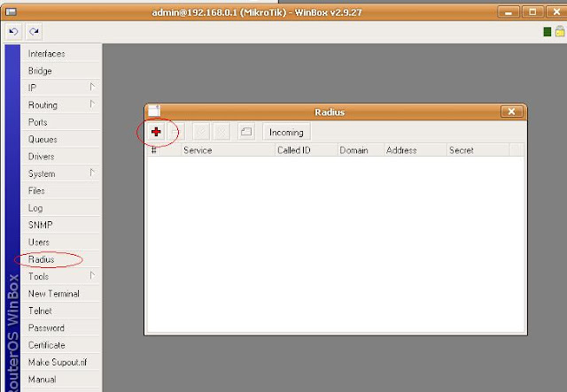Sort by Called ID column header
567x392 pixels.
point(307,150)
